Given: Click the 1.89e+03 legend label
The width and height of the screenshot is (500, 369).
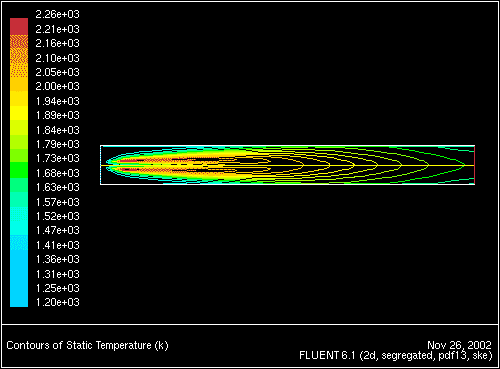Looking at the screenshot, I should coord(57,115).
